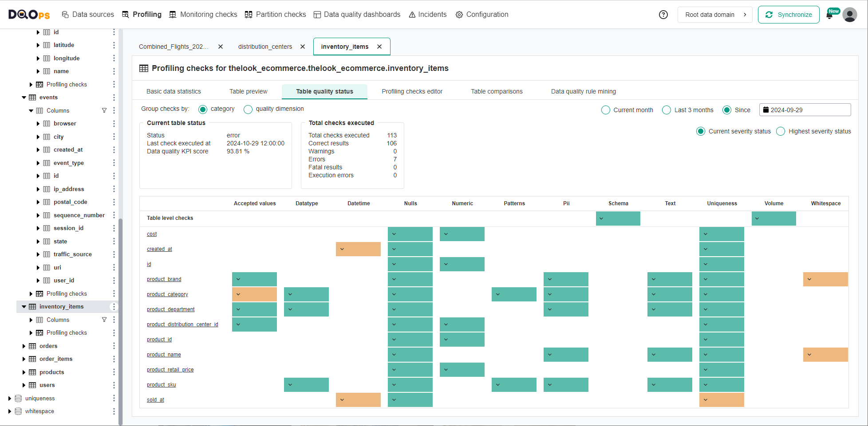Open the help icon
This screenshot has height=426, width=868.
[663, 14]
